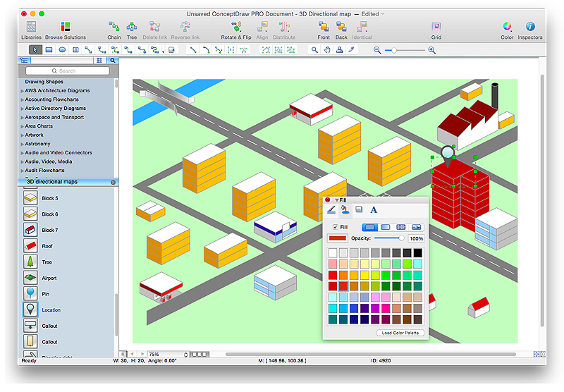Switch to the line style tab in the Fill panel
This screenshot has height=392, width=564.
tap(331, 209)
